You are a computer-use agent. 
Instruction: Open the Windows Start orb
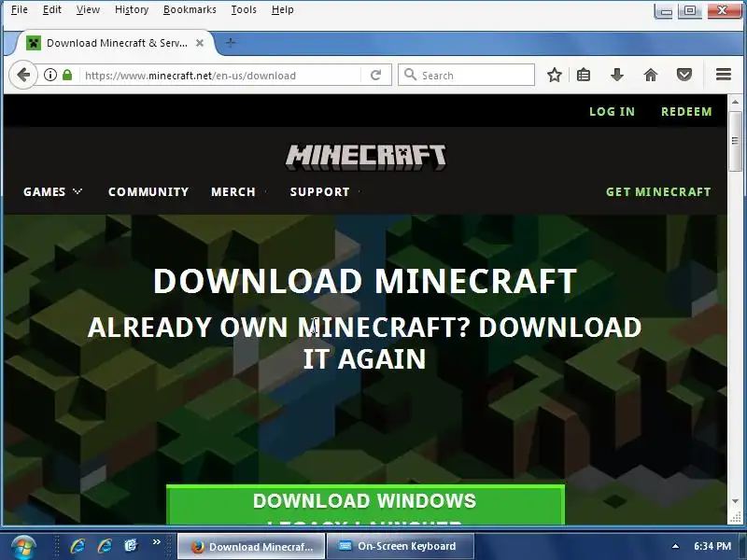(x=22, y=546)
